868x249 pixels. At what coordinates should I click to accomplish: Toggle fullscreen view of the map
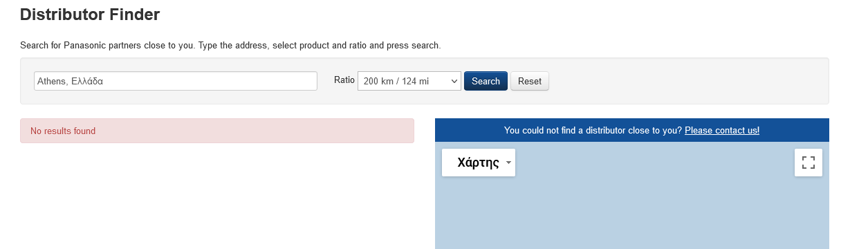808,163
